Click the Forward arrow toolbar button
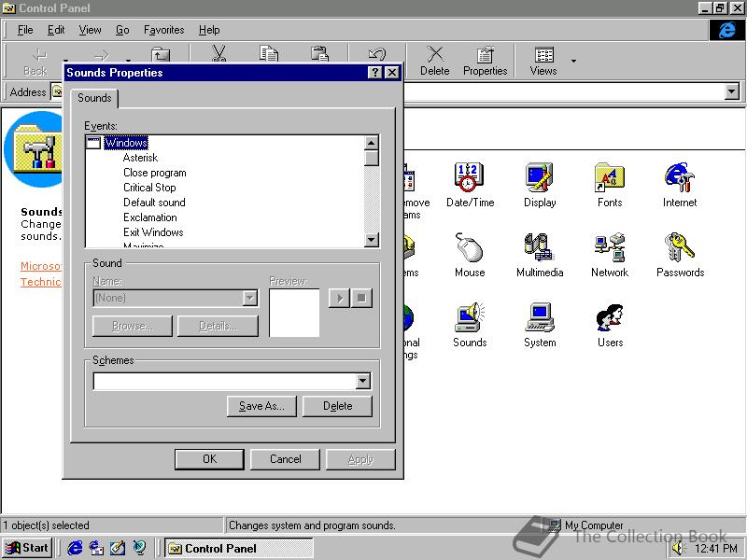 101,55
